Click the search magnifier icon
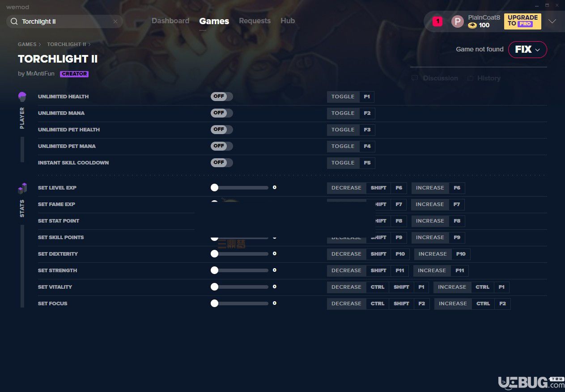The image size is (565, 392). [x=14, y=21]
